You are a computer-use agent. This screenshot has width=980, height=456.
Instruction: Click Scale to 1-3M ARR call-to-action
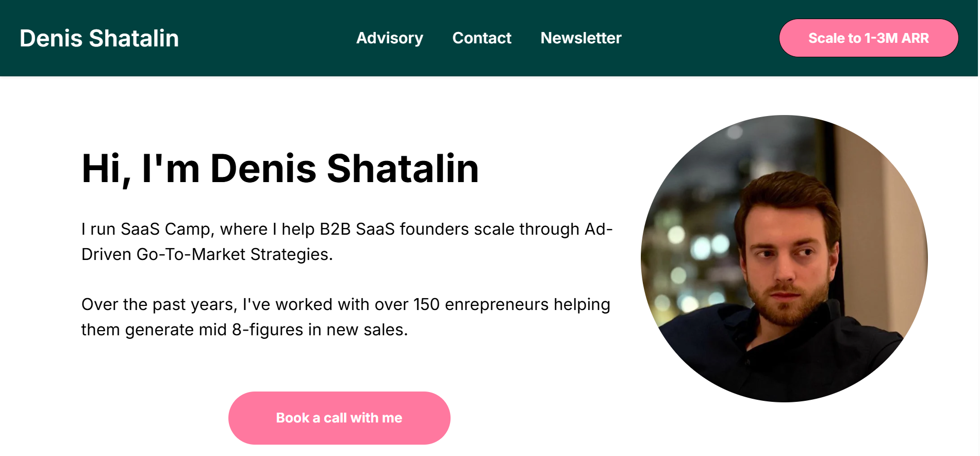(868, 38)
